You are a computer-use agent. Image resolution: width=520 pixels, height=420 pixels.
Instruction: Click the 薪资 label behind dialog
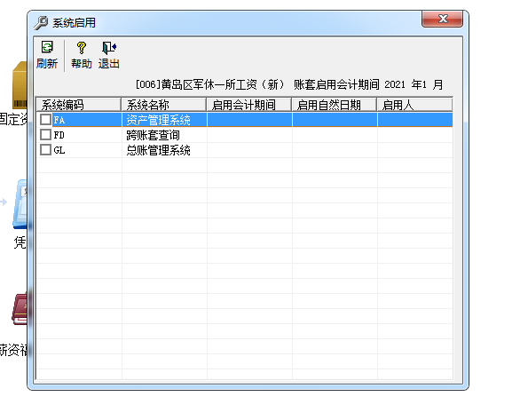pos(13,351)
